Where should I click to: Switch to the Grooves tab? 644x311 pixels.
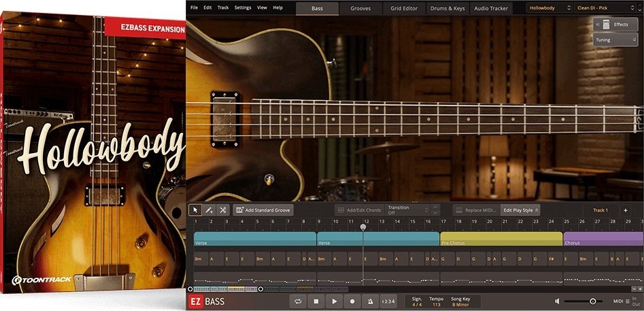[361, 8]
